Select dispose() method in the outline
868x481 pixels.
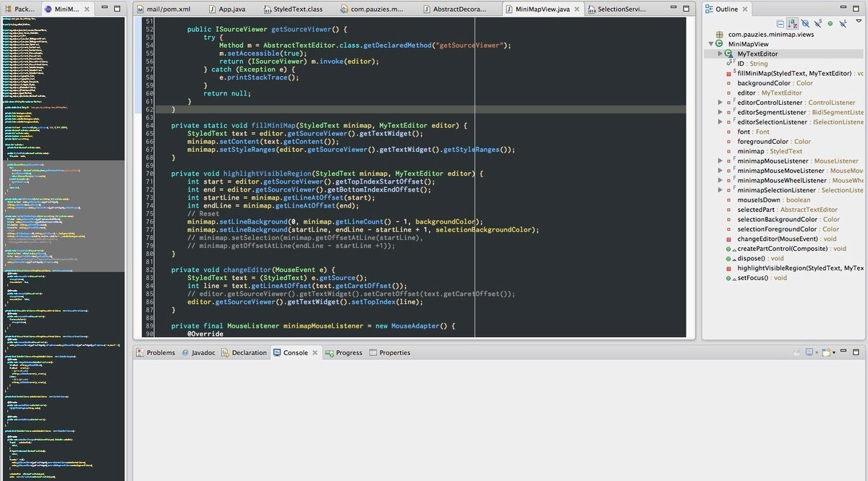[760, 258]
